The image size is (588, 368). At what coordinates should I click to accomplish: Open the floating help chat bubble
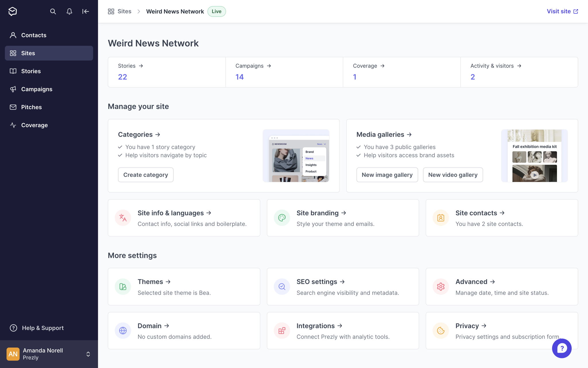pos(562,348)
